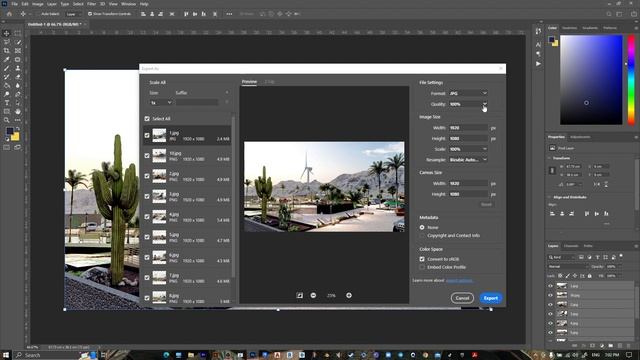Click the zoom in button under preview
The width and height of the screenshot is (640, 360).
(x=349, y=295)
